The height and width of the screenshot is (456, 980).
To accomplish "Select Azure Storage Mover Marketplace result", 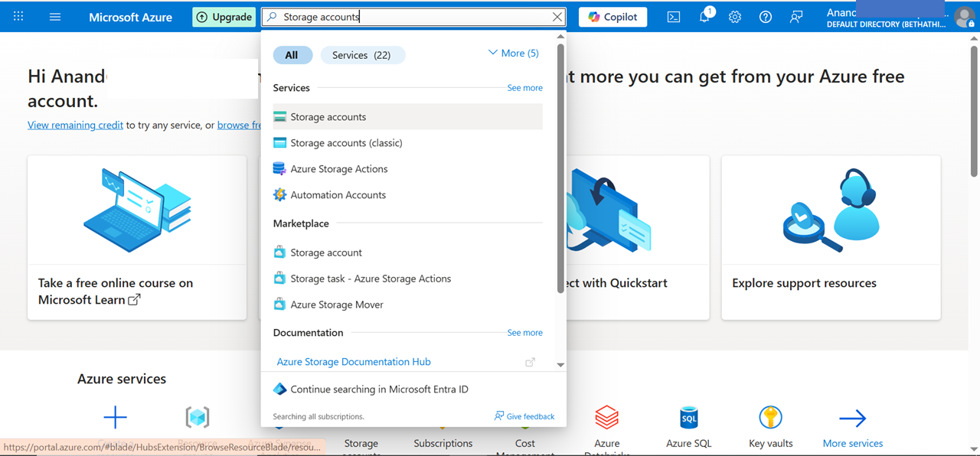I will (x=407, y=305).
